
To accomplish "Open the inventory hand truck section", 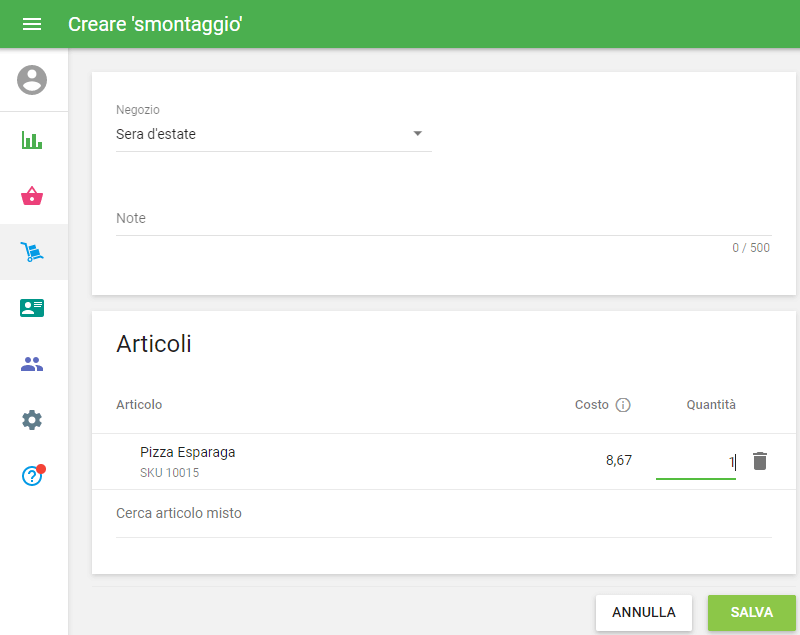I will pyautogui.click(x=32, y=252).
